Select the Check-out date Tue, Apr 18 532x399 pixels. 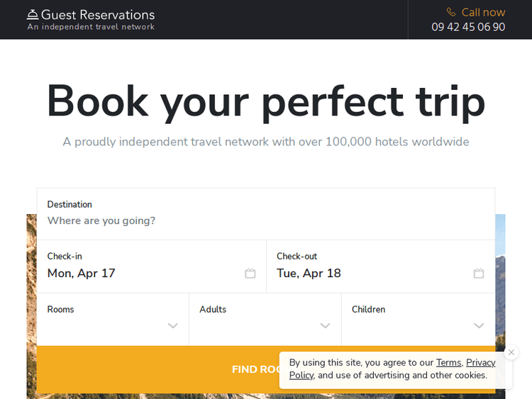click(309, 274)
